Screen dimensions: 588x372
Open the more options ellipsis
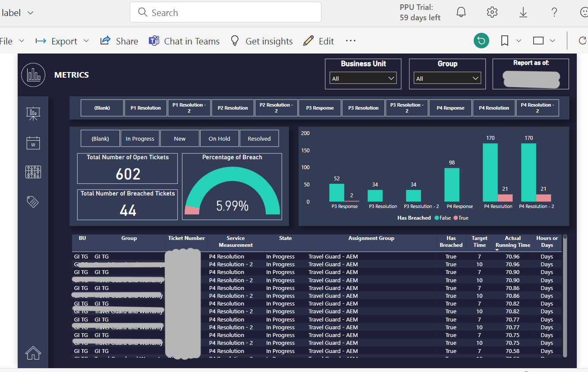(x=351, y=41)
